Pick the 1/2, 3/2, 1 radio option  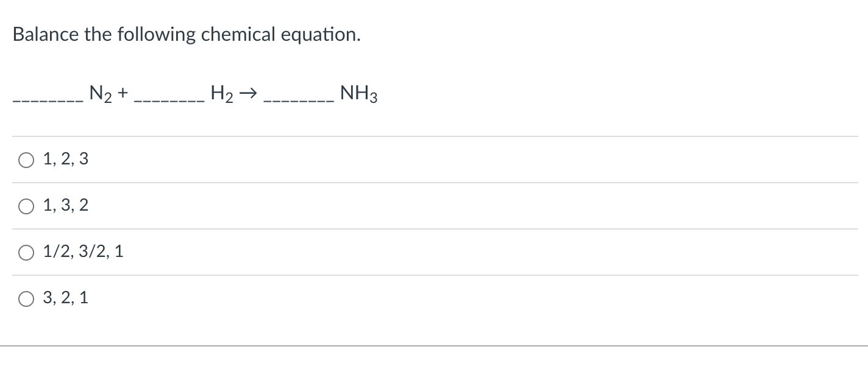point(26,253)
